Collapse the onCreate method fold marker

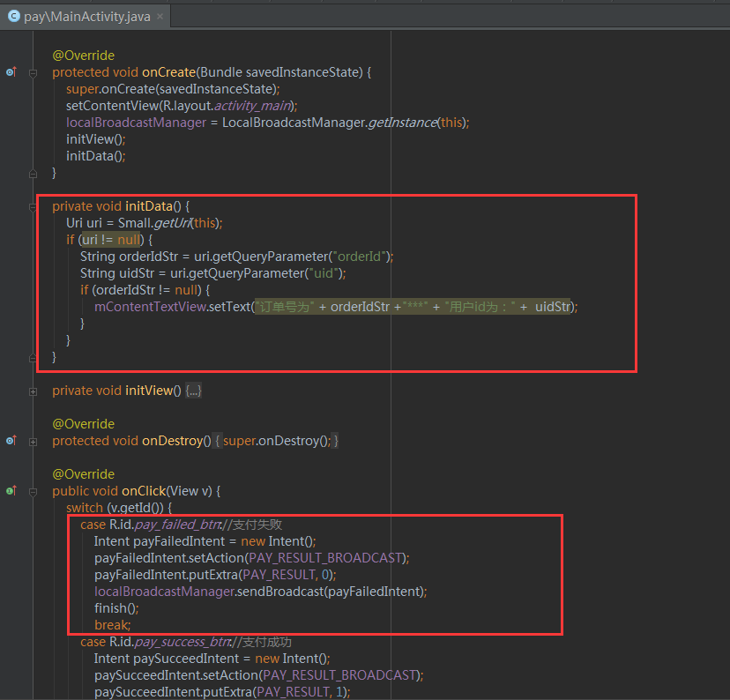(x=33, y=73)
